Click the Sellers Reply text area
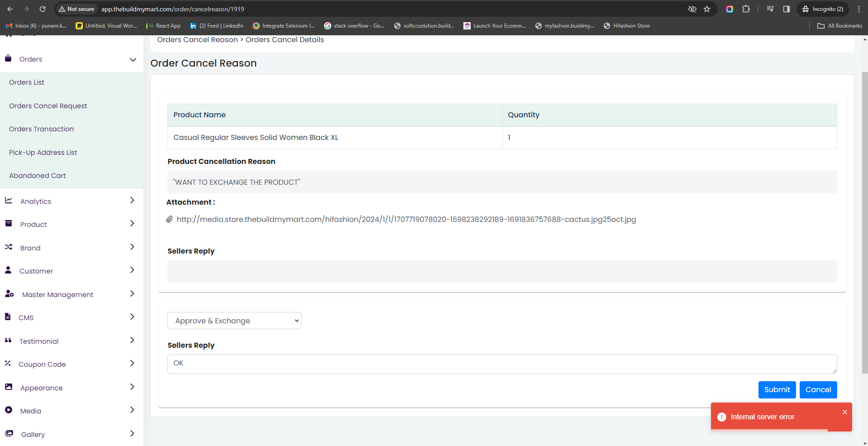 [x=502, y=364]
